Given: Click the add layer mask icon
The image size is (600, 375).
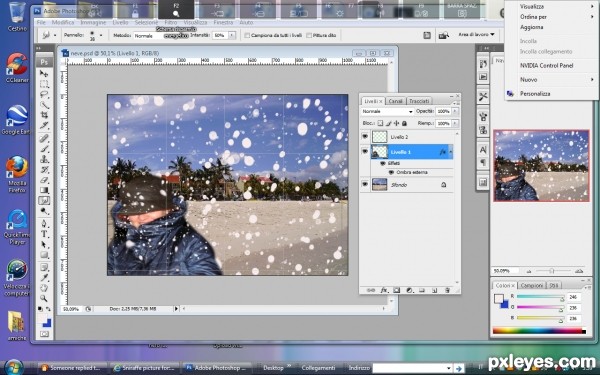Looking at the screenshot, I should [396, 290].
